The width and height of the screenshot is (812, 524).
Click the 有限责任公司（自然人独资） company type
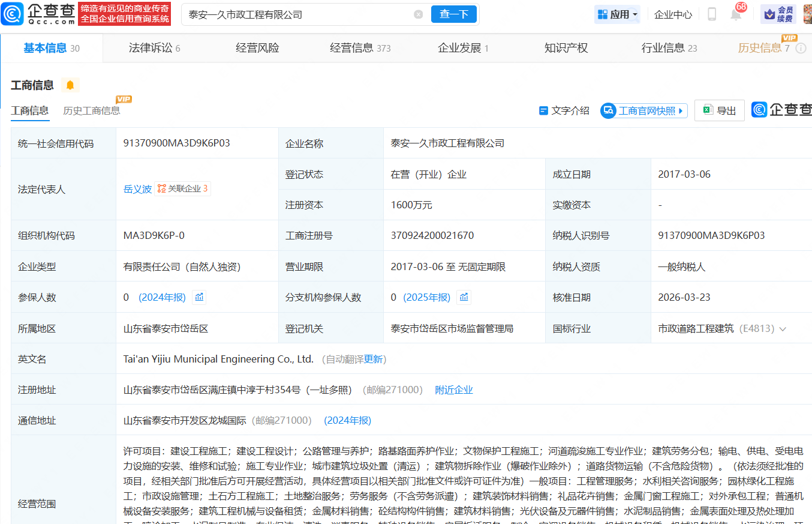[x=182, y=267]
